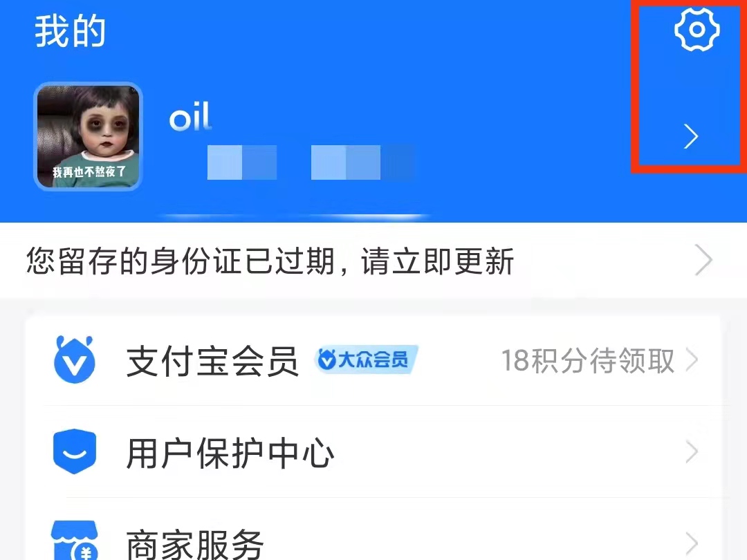Expand the 商家服务 row chevron
This screenshot has width=747, height=560.
pos(692,543)
